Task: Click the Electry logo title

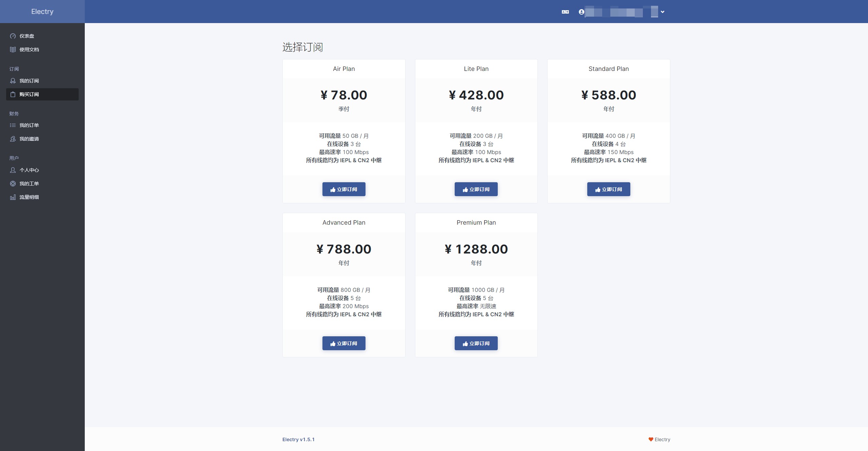Action: pyautogui.click(x=42, y=12)
